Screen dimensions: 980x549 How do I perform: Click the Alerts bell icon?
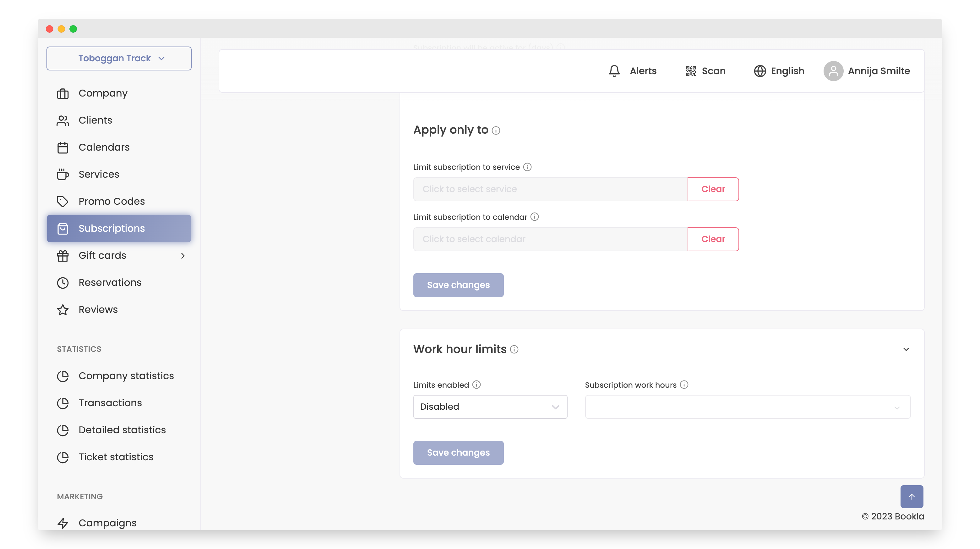(614, 71)
